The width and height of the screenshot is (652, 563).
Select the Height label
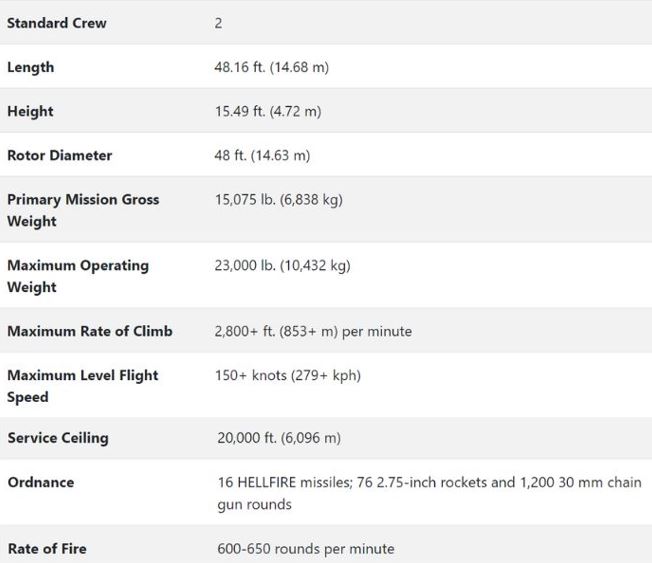pos(31,111)
